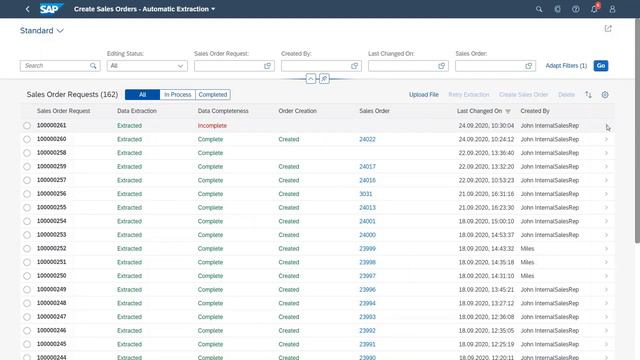The height and width of the screenshot is (360, 640).
Task: Click Upload File
Action: 424,95
